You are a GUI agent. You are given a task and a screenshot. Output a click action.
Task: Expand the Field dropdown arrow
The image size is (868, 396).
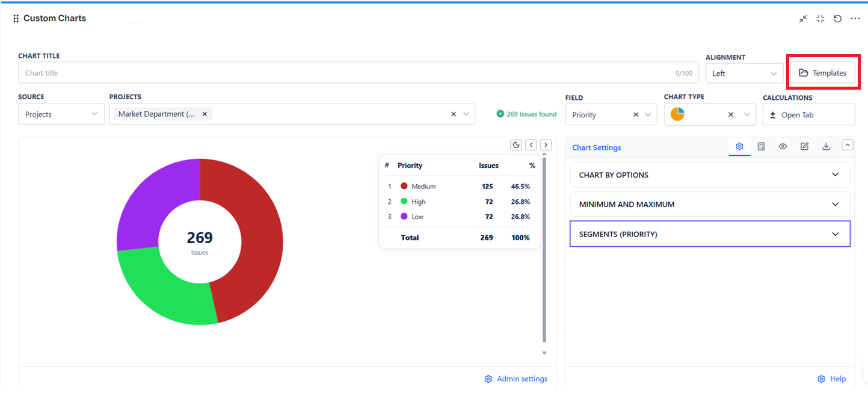pyautogui.click(x=648, y=114)
